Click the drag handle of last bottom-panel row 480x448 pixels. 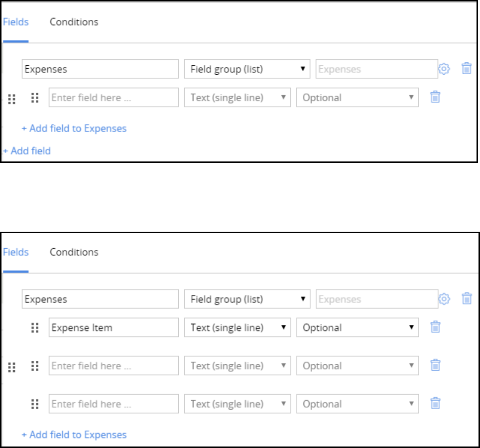point(35,404)
